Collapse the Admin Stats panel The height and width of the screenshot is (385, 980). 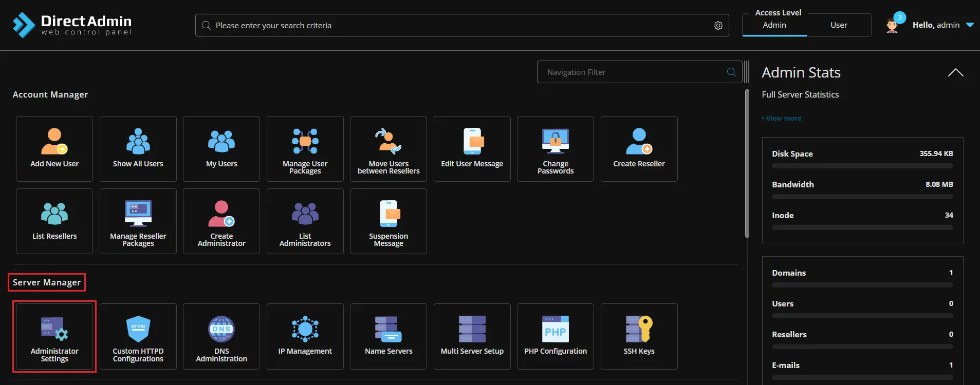click(x=955, y=73)
